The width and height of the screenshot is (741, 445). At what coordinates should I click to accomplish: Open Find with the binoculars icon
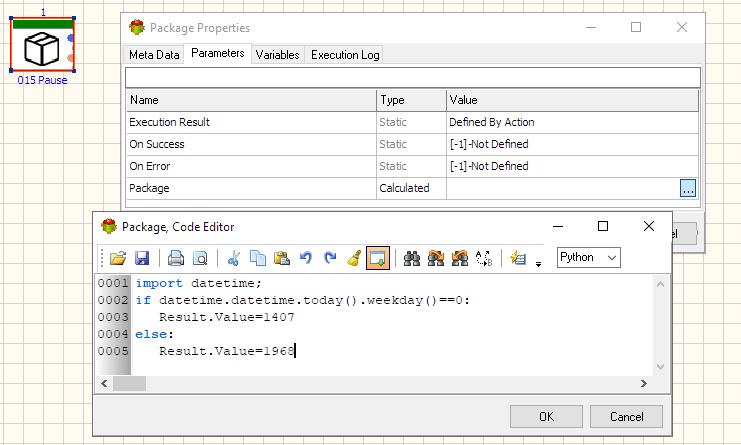[x=412, y=258]
